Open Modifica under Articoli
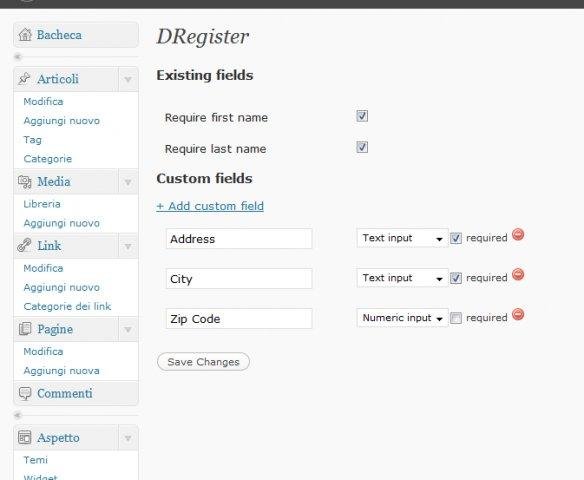The height and width of the screenshot is (480, 584). tap(43, 101)
